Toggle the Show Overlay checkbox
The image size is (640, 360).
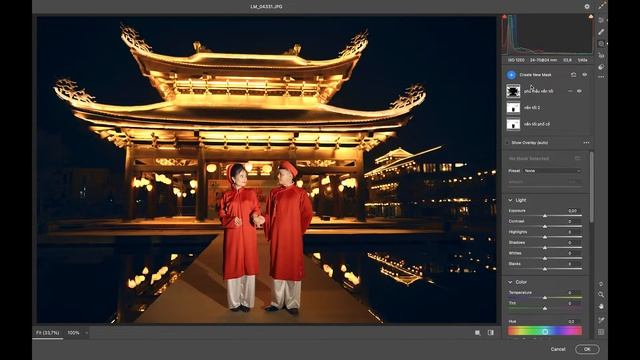508,143
